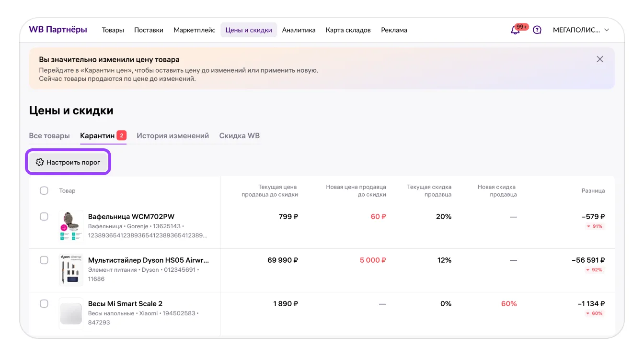Click the current price 1 890 ₽
The width and height of the screenshot is (644, 356).
point(286,304)
